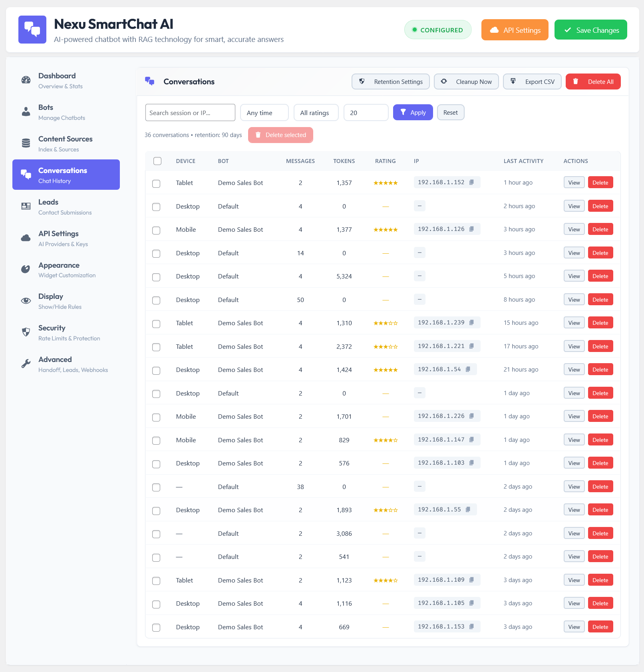Copy IP 192.168.1.109 using its copy icon
Viewport: 644px width, 672px height.
tap(471, 580)
